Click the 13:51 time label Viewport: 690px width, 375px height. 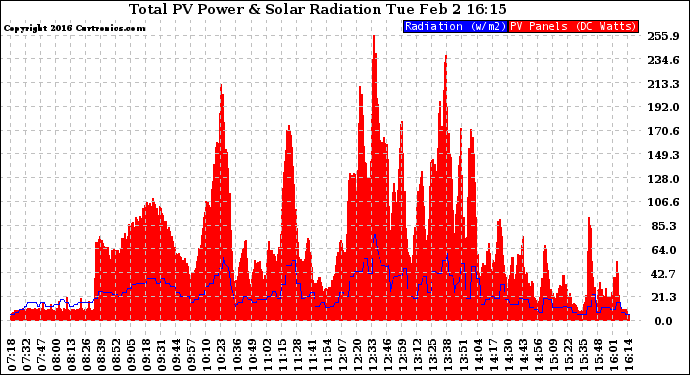pyautogui.click(x=462, y=355)
